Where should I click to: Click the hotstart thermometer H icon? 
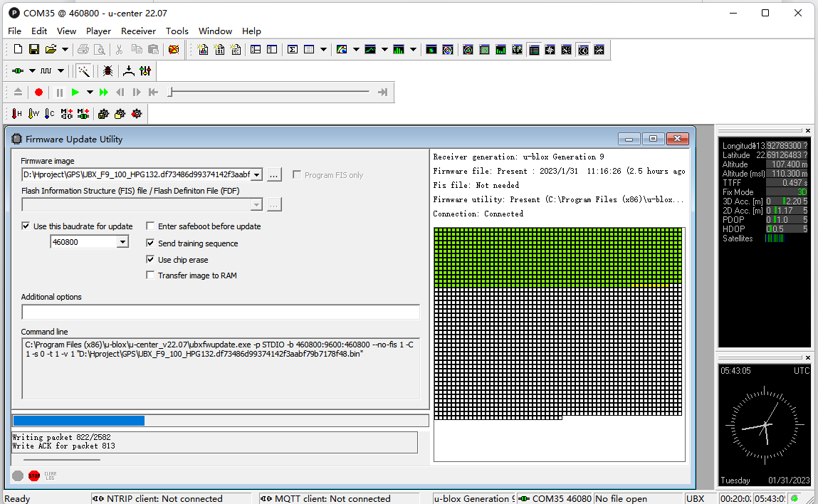[x=16, y=113]
